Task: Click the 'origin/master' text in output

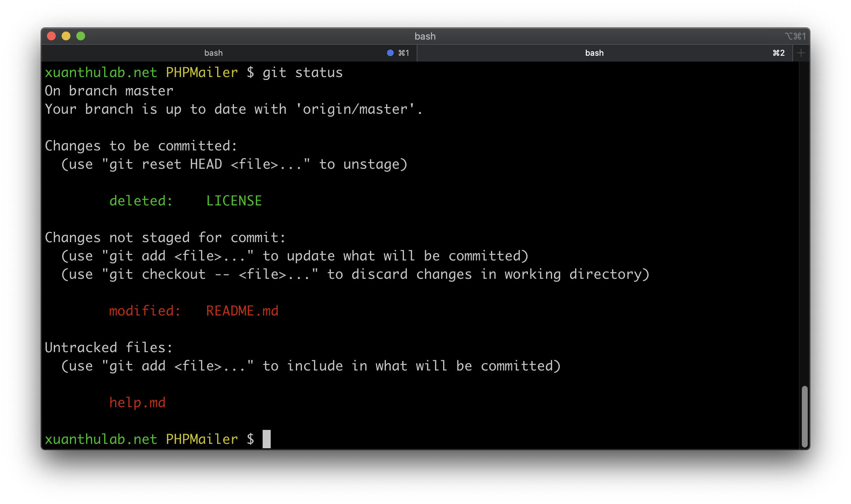Action: (355, 109)
